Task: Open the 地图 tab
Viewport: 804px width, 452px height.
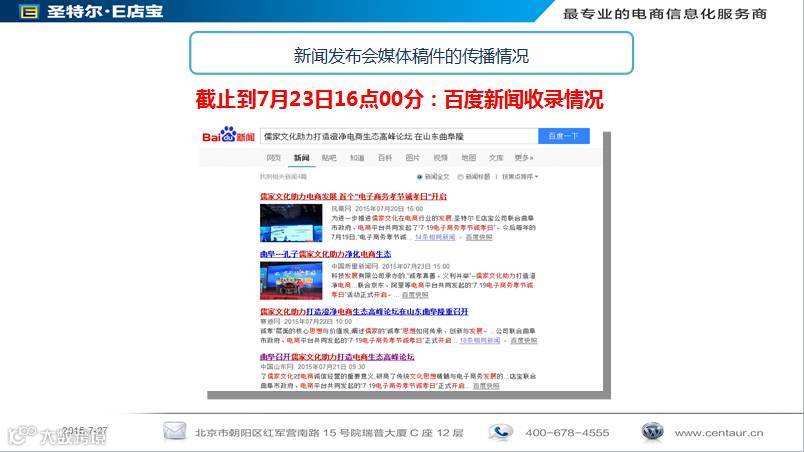Action: [x=469, y=158]
